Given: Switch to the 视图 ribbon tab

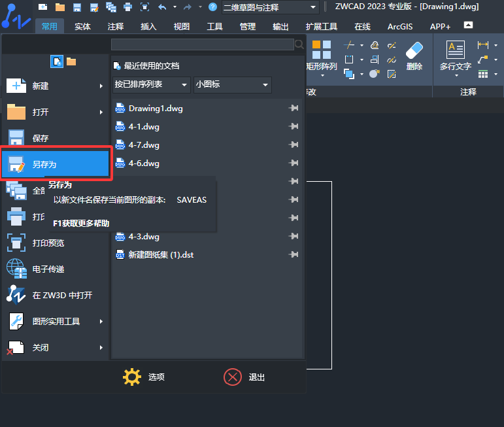Looking at the screenshot, I should (x=182, y=26).
